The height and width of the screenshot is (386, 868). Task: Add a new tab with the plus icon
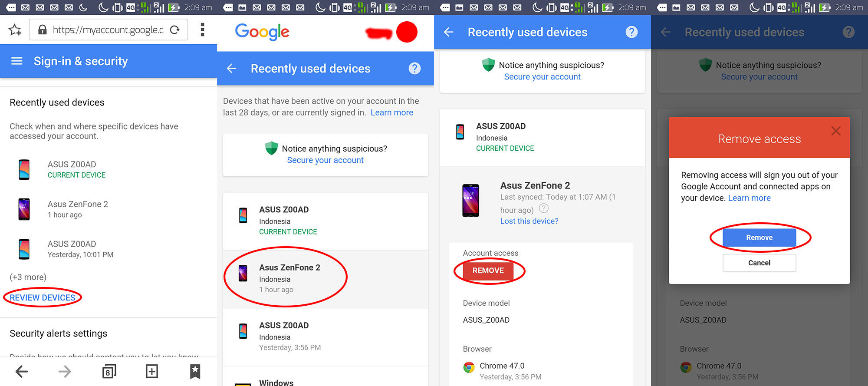coord(151,371)
